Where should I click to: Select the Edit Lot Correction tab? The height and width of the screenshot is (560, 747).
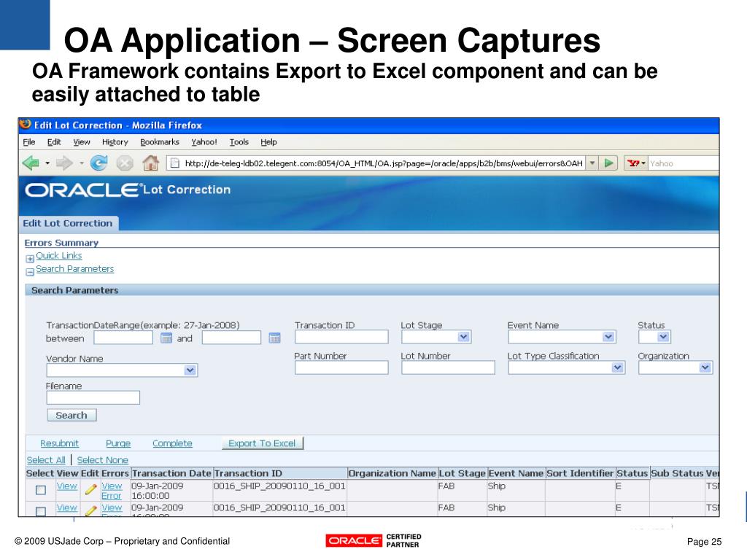click(68, 223)
